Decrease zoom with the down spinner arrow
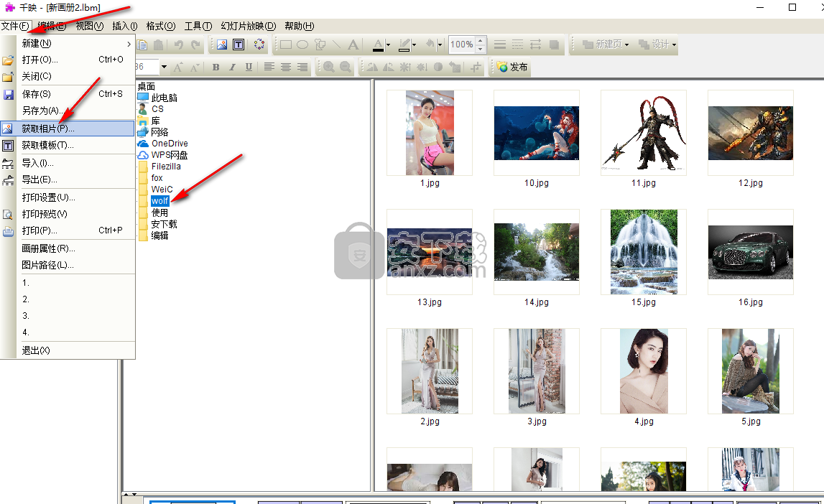824x504 pixels. (481, 49)
